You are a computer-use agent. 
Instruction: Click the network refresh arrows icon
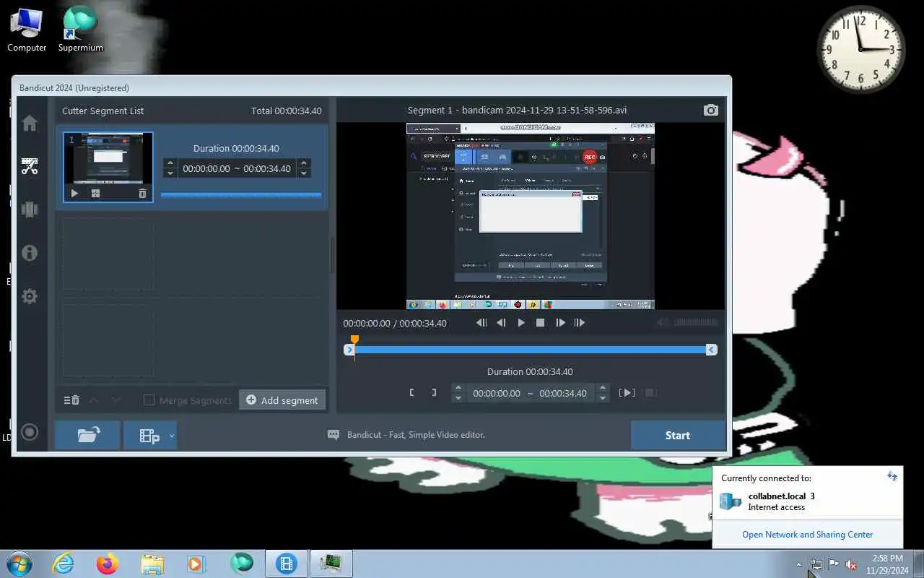point(892,476)
